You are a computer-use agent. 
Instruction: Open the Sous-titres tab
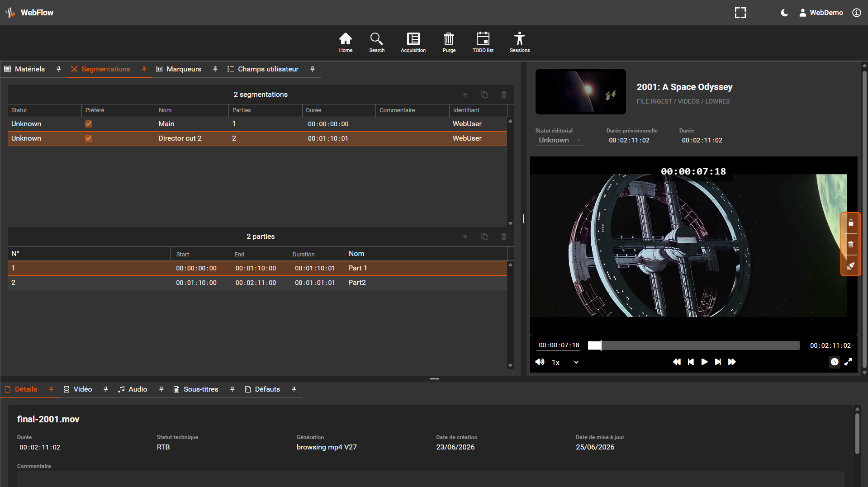[x=196, y=389]
